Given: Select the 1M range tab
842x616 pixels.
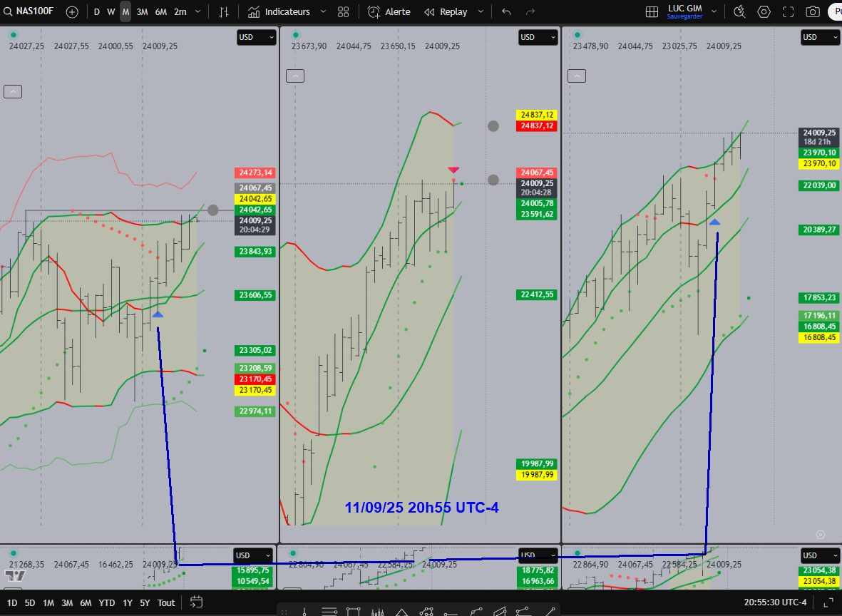Looking at the screenshot, I should [48, 602].
